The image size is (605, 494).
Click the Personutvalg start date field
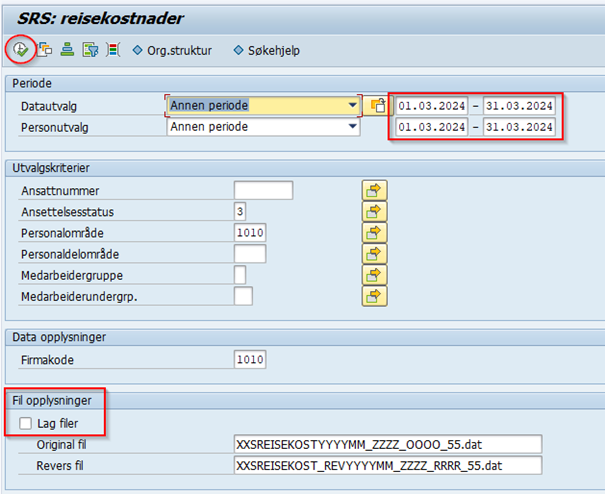[x=431, y=127]
